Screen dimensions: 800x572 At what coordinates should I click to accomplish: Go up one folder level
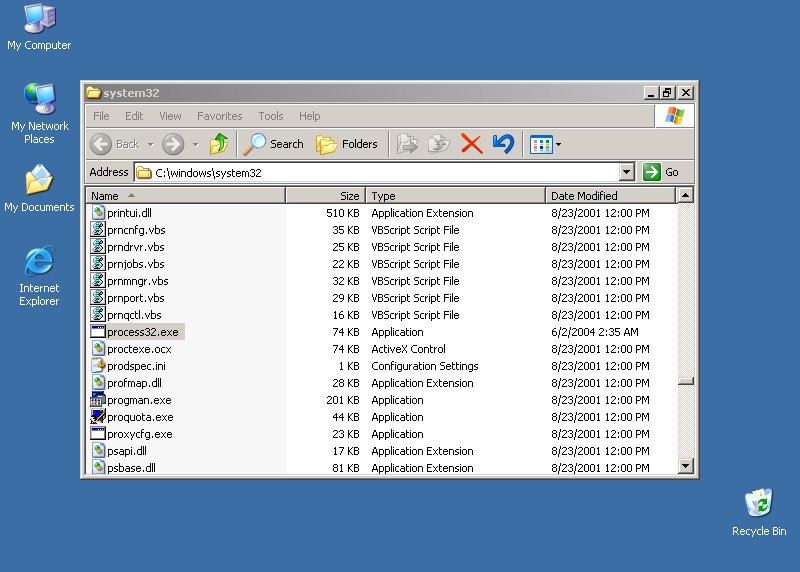tap(219, 144)
